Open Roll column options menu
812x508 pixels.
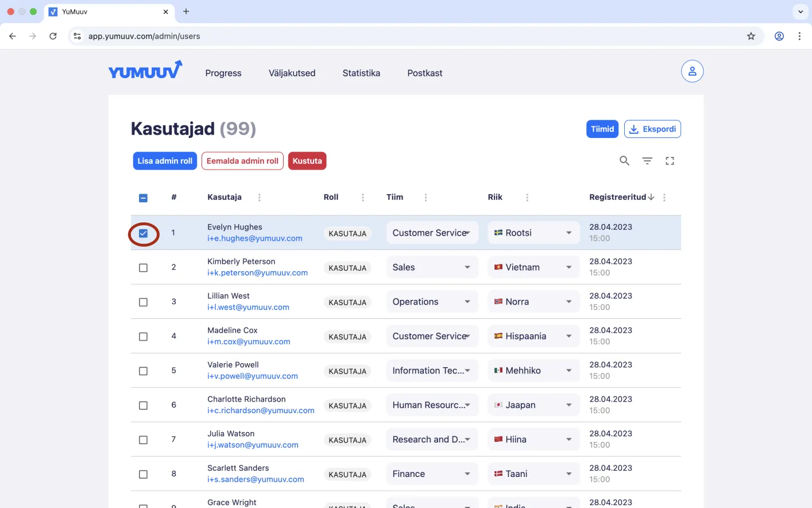click(x=363, y=198)
